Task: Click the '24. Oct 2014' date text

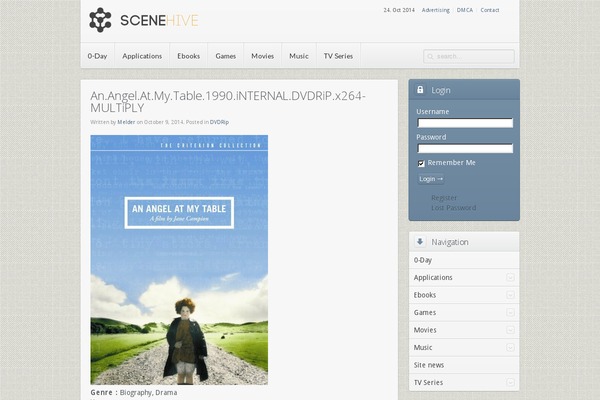Action: [x=399, y=10]
